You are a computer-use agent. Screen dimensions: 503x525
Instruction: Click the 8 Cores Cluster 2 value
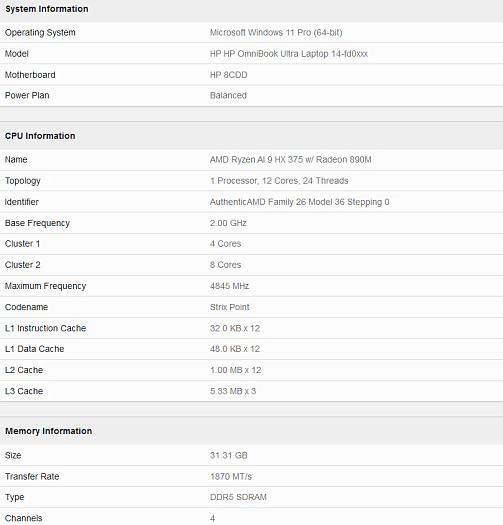point(225,265)
